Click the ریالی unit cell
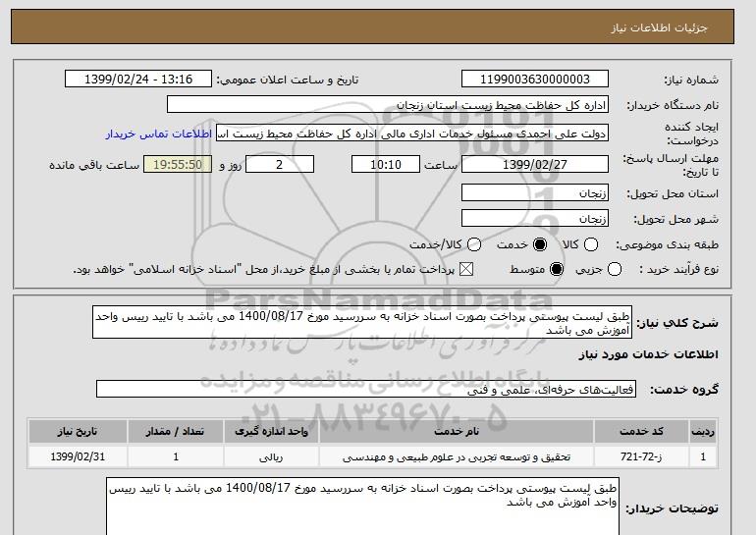The height and width of the screenshot is (535, 756). click(x=271, y=456)
